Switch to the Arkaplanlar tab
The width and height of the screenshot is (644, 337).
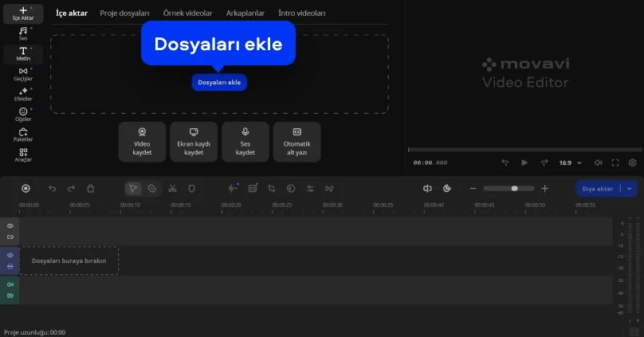pos(244,14)
